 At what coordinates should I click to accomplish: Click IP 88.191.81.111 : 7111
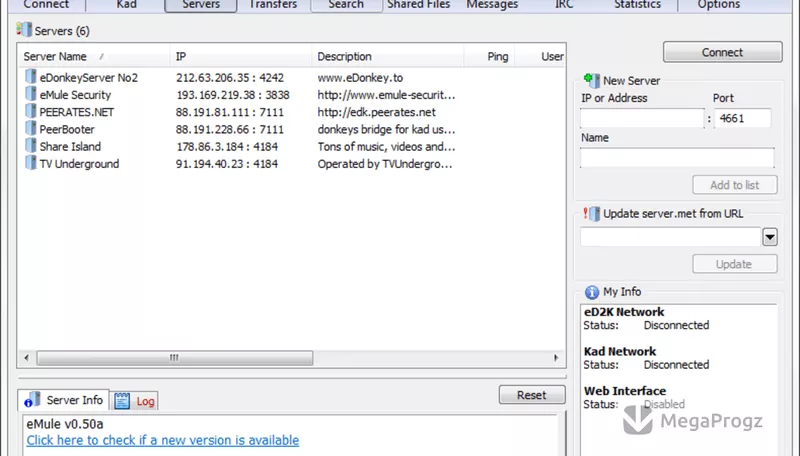coord(230,112)
